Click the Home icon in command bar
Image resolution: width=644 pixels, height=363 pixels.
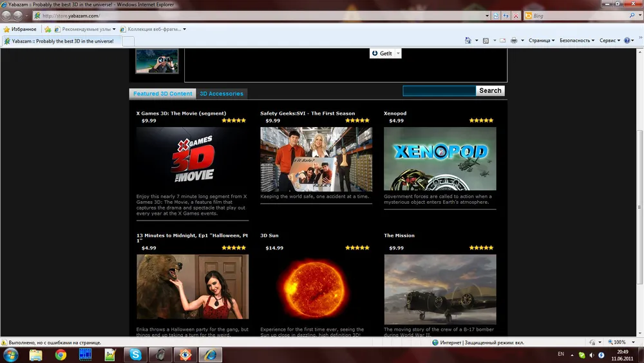point(468,41)
